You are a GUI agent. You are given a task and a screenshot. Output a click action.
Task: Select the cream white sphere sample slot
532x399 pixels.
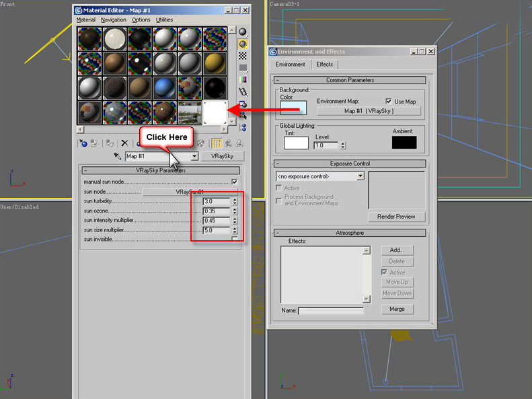pos(115,38)
